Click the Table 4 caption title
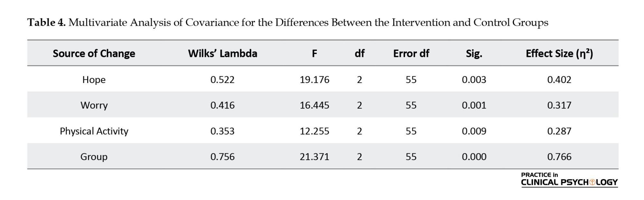Image resolution: width=644 pixels, height=200 pixels. click(288, 23)
